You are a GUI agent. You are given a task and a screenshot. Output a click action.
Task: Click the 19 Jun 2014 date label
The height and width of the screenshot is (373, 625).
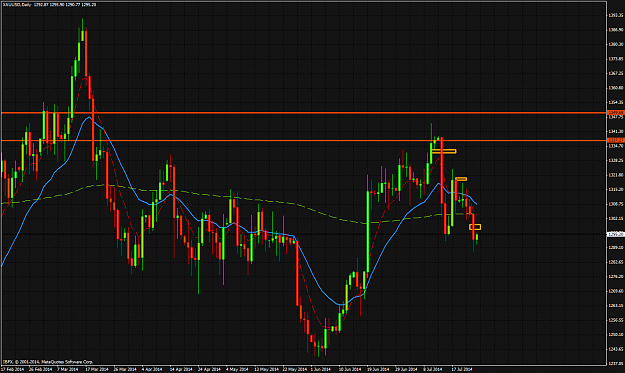379,369
